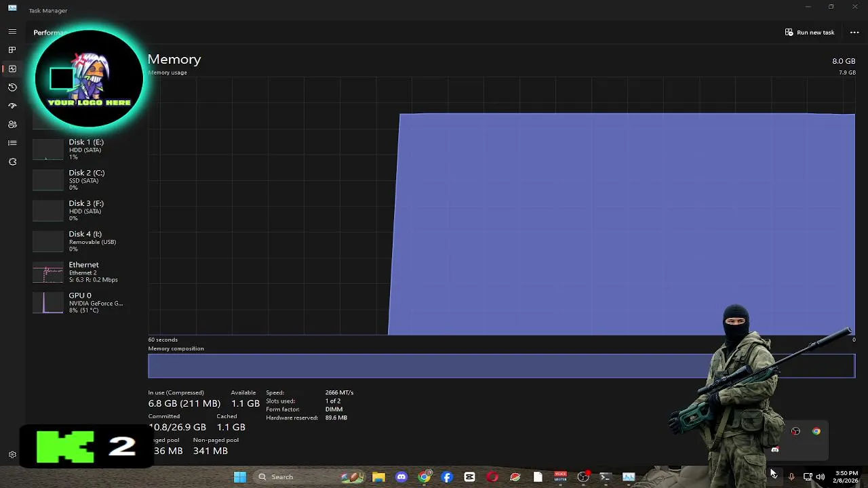
Task: Click the '60 seconds' graph axis label
Action: 163,340
